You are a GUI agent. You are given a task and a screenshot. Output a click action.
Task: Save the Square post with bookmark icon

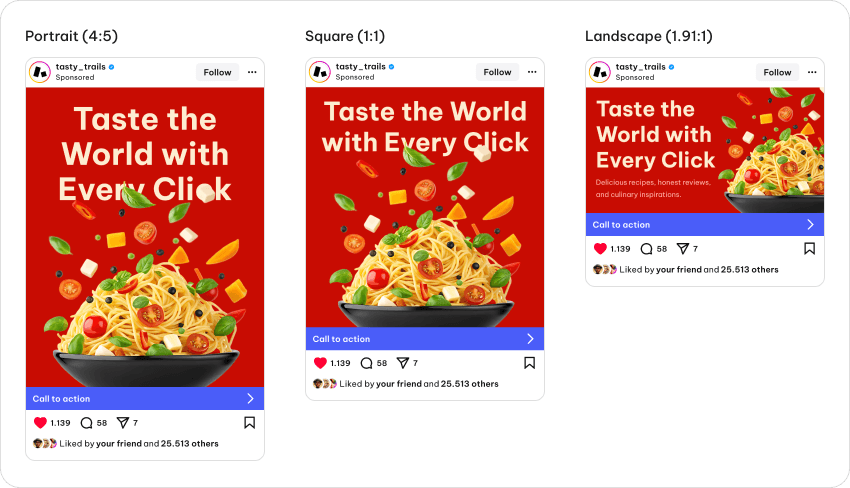[530, 363]
